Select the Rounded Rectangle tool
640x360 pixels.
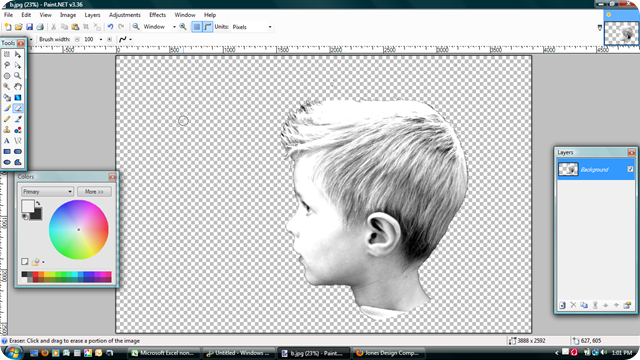pyautogui.click(x=18, y=151)
